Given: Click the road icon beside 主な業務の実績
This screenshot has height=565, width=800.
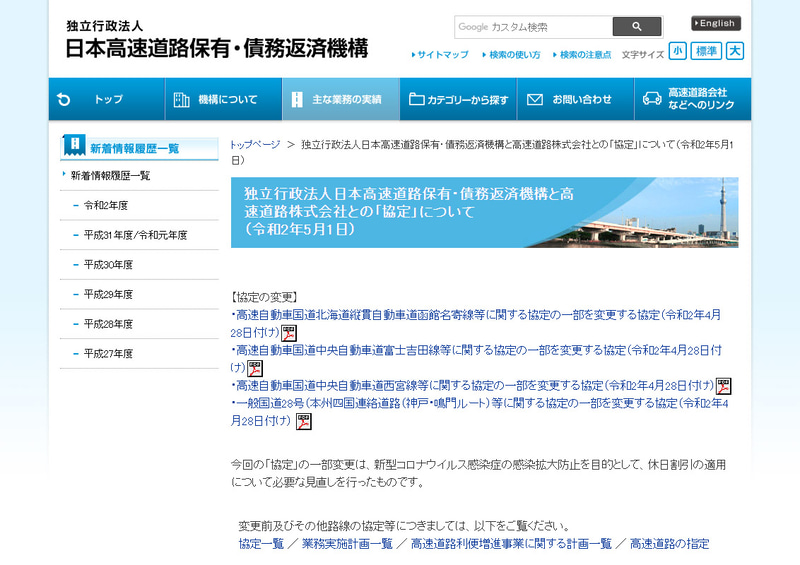Looking at the screenshot, I should click(297, 100).
